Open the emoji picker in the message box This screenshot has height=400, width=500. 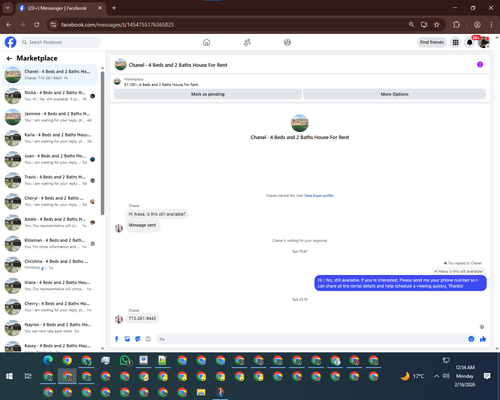[x=471, y=339]
